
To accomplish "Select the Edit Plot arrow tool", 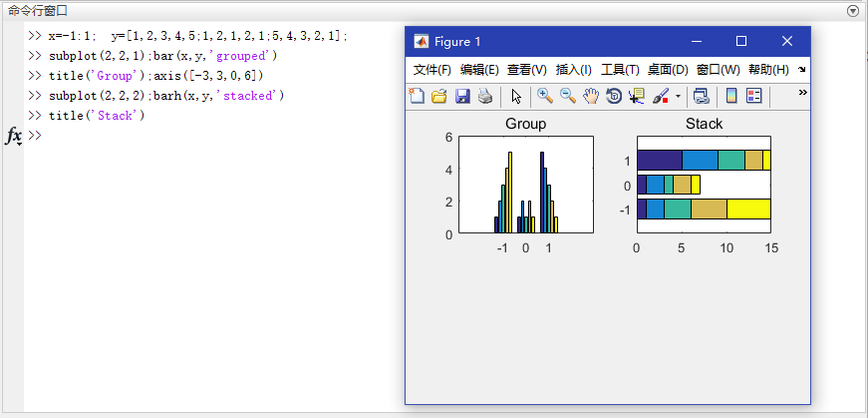I will point(516,97).
